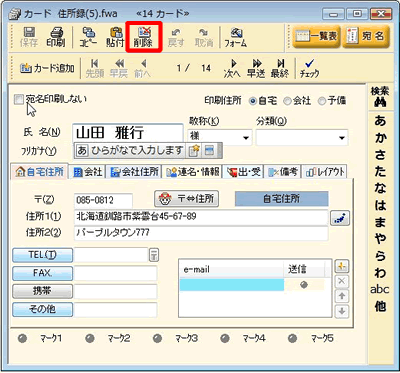Screen dimensions: 400x373
Task: Switch to the 会社住所 tab
Action: click(134, 172)
